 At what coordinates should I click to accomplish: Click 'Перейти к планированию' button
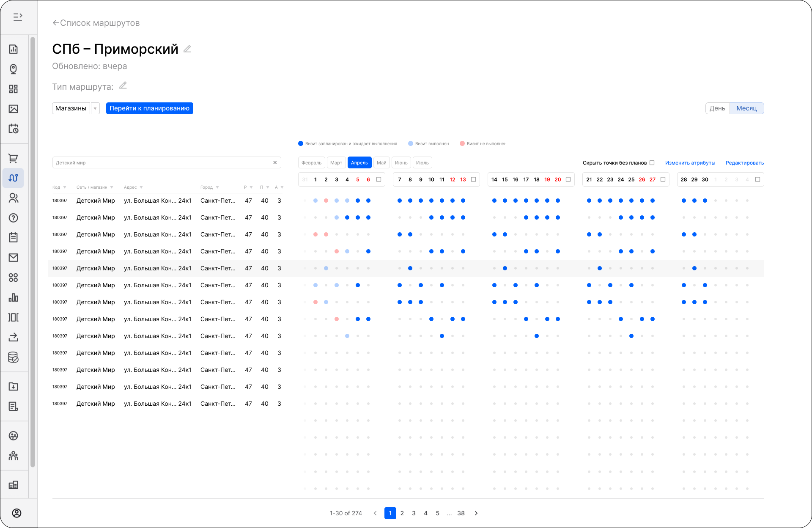(x=149, y=108)
